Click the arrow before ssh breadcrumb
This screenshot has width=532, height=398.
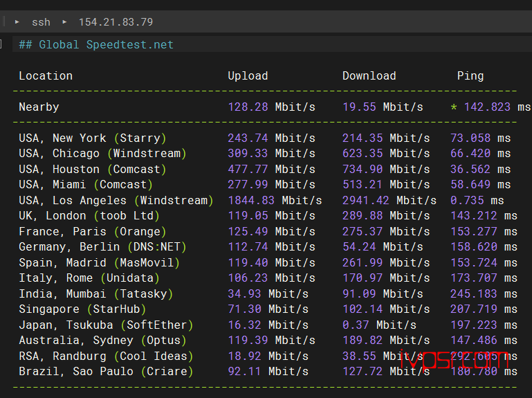point(17,22)
